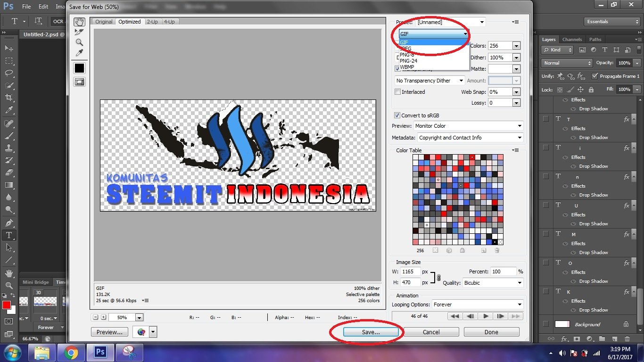Select the Crop tool

click(9, 98)
